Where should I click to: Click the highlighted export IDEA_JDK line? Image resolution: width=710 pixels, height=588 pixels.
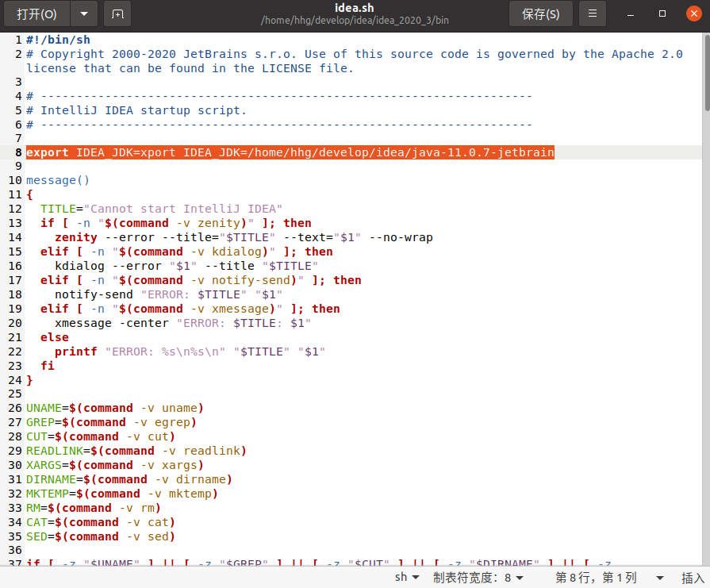(x=290, y=152)
